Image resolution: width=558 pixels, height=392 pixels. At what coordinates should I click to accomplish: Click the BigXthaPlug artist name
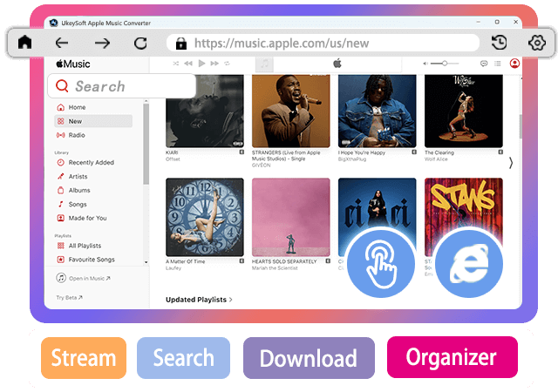point(352,159)
